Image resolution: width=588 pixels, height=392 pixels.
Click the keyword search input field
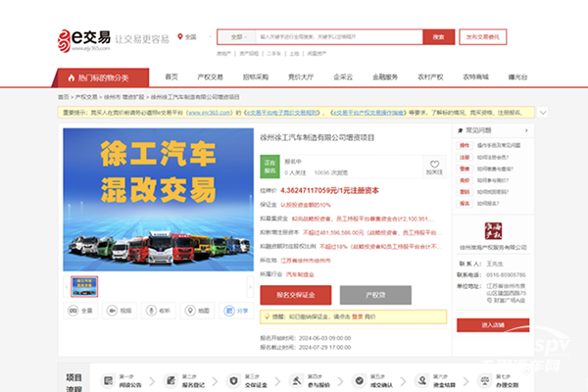coord(333,36)
